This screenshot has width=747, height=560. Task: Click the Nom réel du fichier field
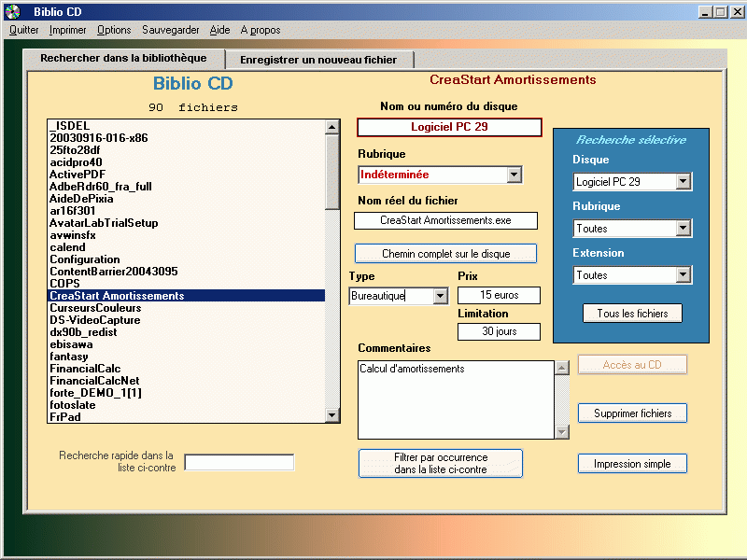(446, 220)
